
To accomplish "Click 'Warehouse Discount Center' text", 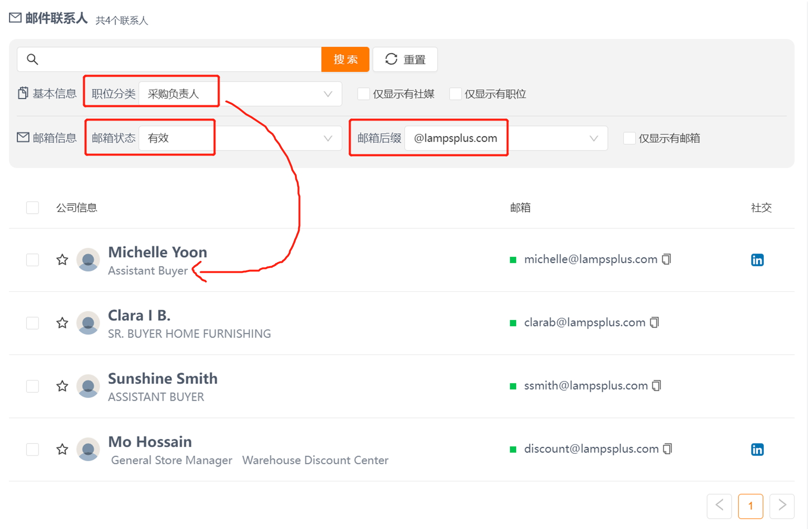I will click(x=315, y=460).
